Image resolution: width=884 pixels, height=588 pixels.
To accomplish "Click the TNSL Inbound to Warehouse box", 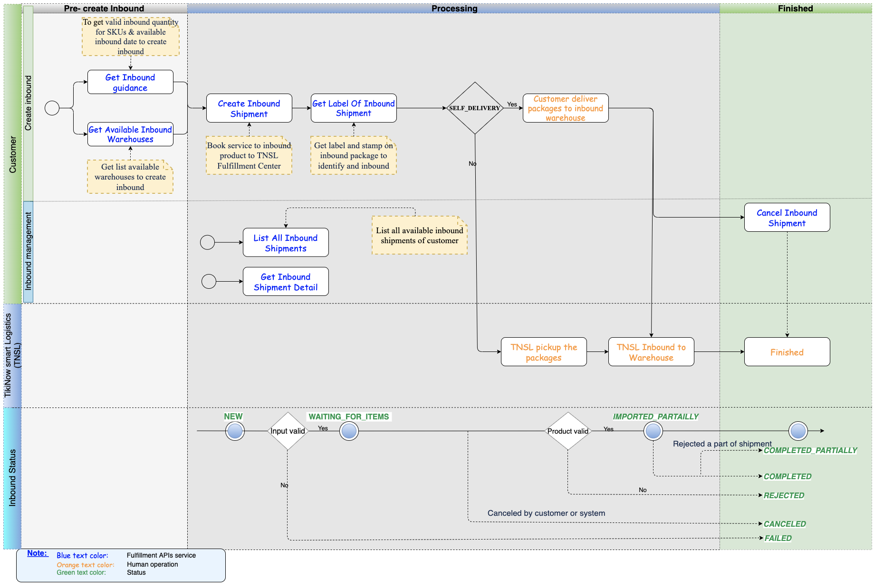I will tap(651, 352).
